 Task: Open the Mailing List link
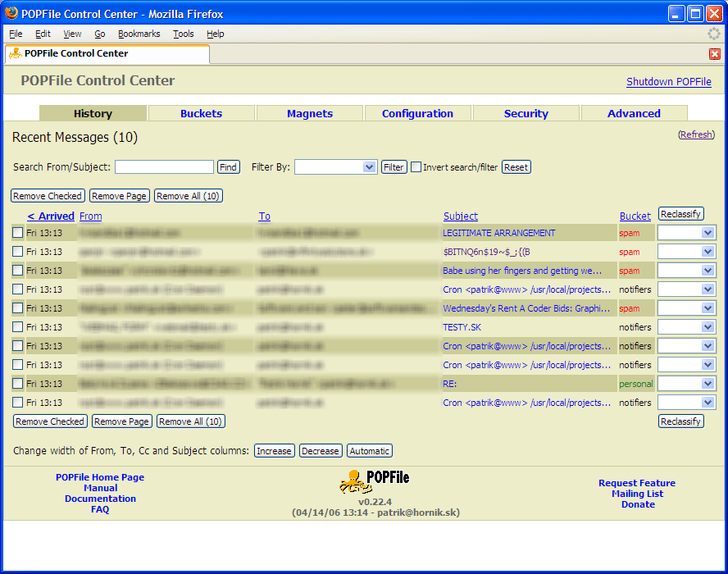tap(637, 494)
